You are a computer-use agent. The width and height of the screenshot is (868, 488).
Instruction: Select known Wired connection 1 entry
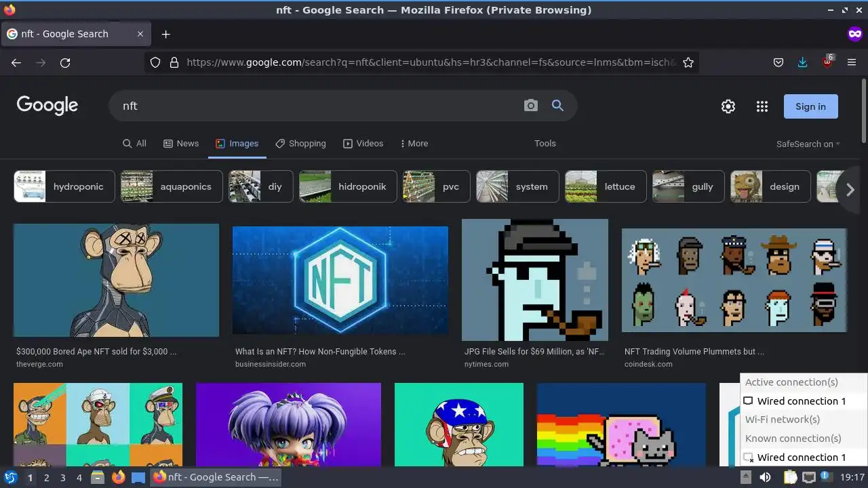(804, 457)
